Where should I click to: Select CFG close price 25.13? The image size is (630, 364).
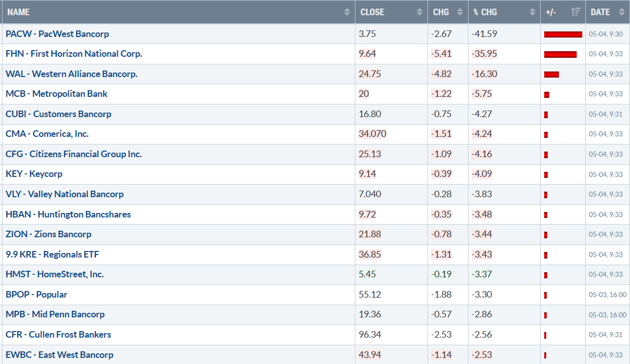point(370,154)
